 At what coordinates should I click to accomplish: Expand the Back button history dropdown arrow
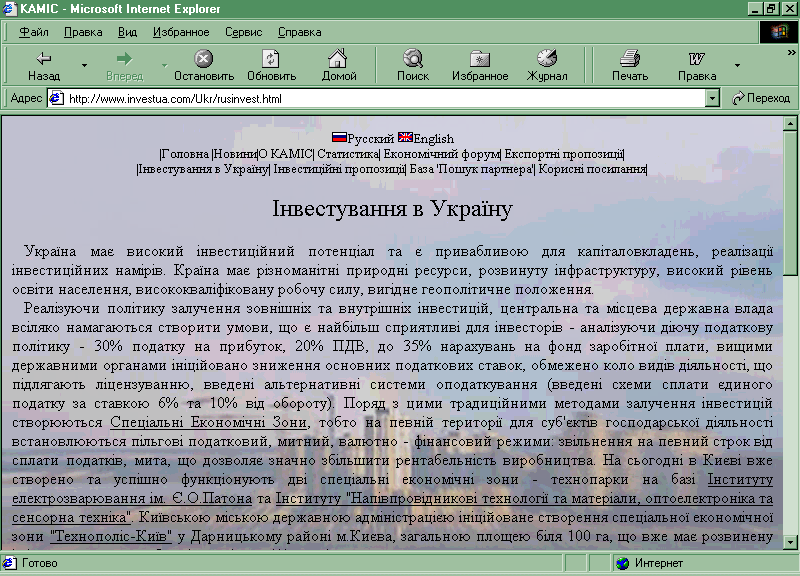click(85, 66)
